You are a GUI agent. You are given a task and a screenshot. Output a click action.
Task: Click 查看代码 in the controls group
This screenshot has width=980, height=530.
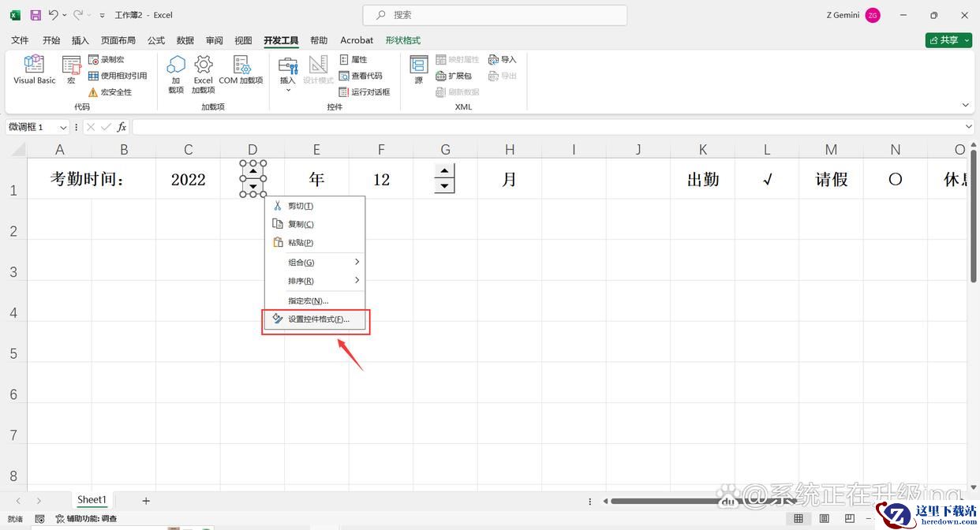[x=361, y=76]
